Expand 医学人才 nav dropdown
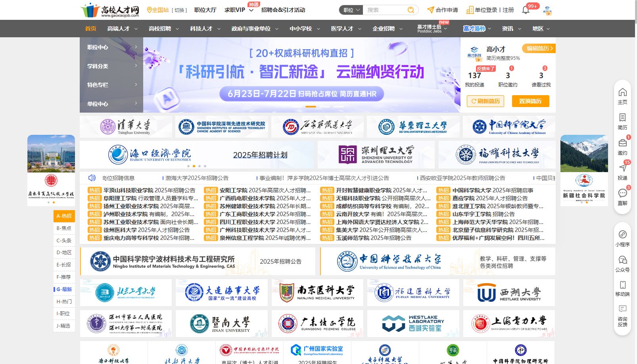This screenshot has width=637, height=364. coord(360,29)
